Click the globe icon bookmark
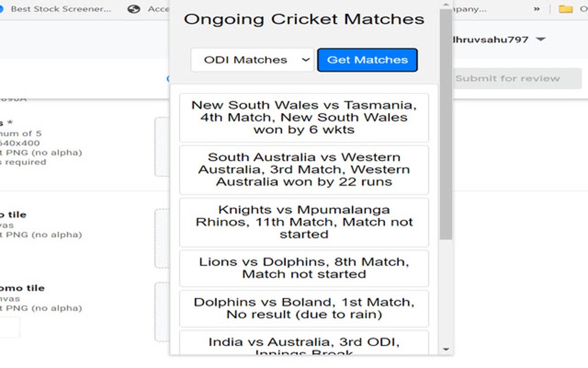Image resolution: width=588 pixels, height=368 pixels. (x=134, y=9)
